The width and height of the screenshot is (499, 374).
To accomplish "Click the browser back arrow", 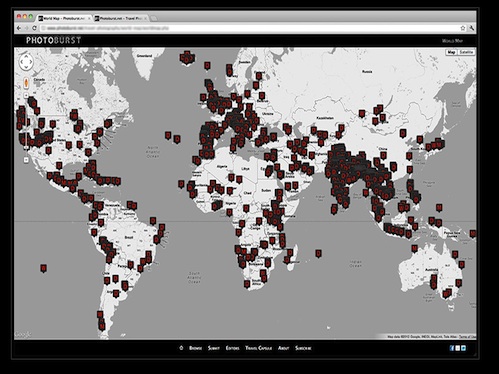I will click(x=19, y=28).
